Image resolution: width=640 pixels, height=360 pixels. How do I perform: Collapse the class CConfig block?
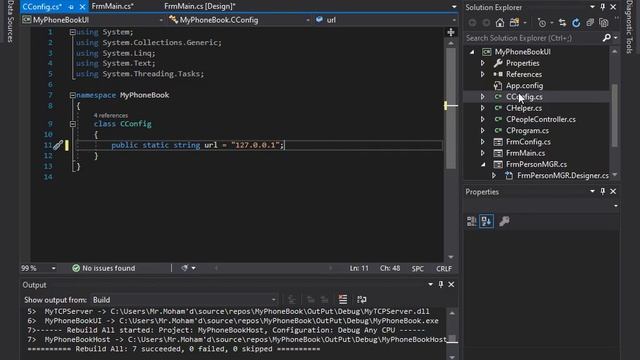coord(72,124)
